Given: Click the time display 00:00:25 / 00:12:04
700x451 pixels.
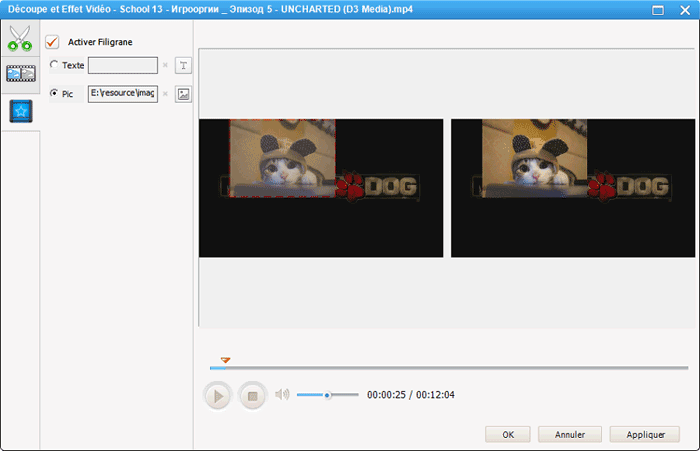Looking at the screenshot, I should [411, 395].
